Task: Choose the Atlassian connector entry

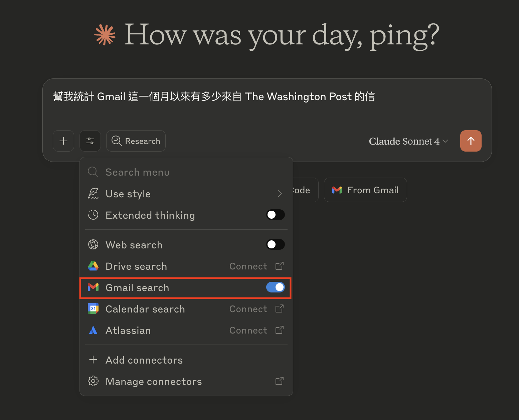Action: click(128, 330)
